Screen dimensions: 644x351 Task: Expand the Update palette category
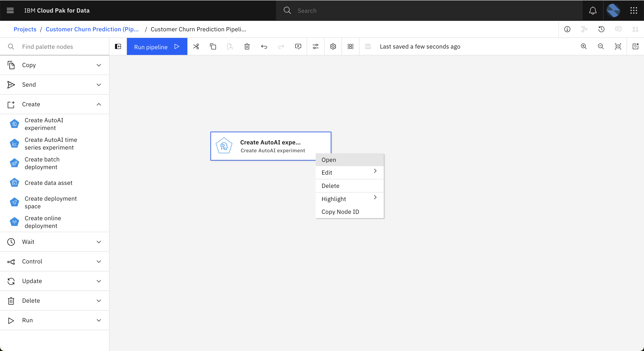pos(55,281)
